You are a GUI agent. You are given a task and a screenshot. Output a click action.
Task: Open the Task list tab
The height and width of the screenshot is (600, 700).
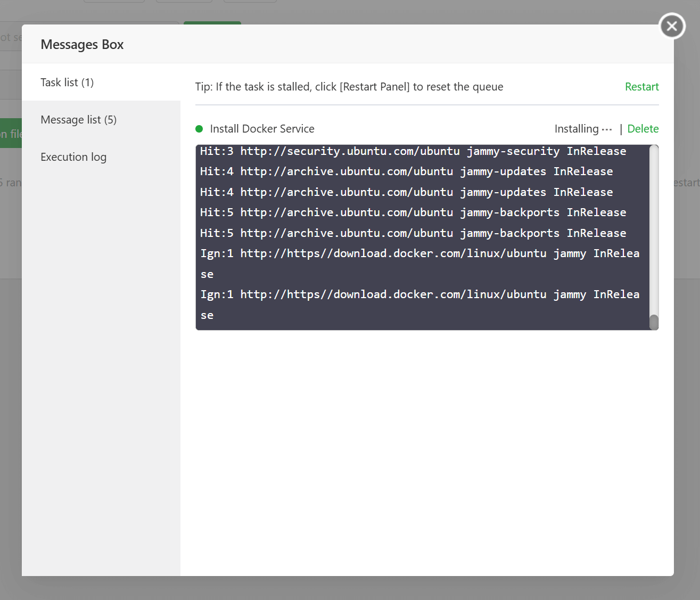pyautogui.click(x=101, y=82)
